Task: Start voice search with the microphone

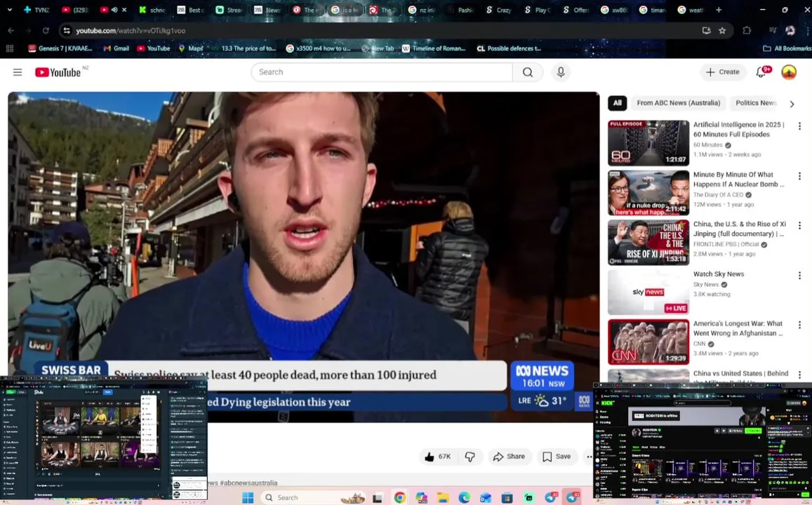Action: click(561, 72)
